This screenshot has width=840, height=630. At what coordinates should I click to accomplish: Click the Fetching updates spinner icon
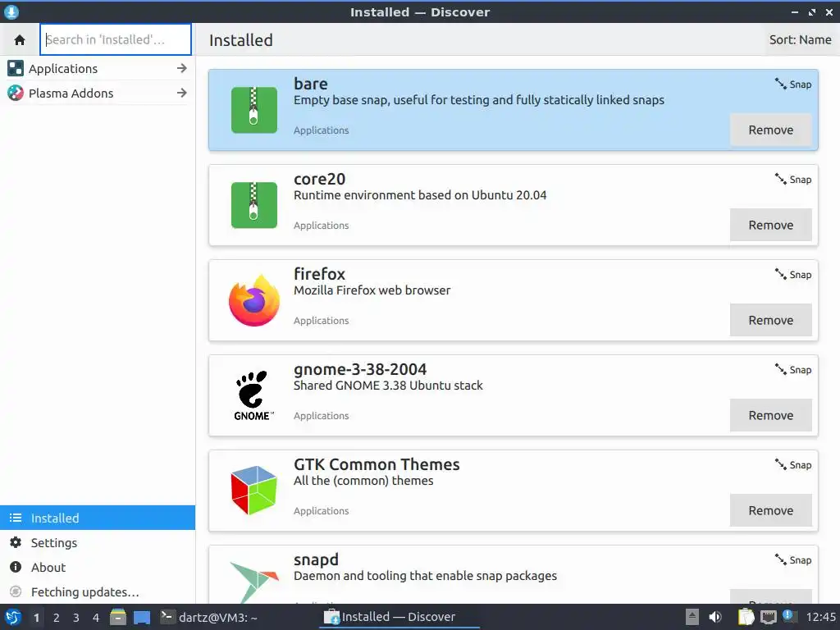tap(16, 591)
